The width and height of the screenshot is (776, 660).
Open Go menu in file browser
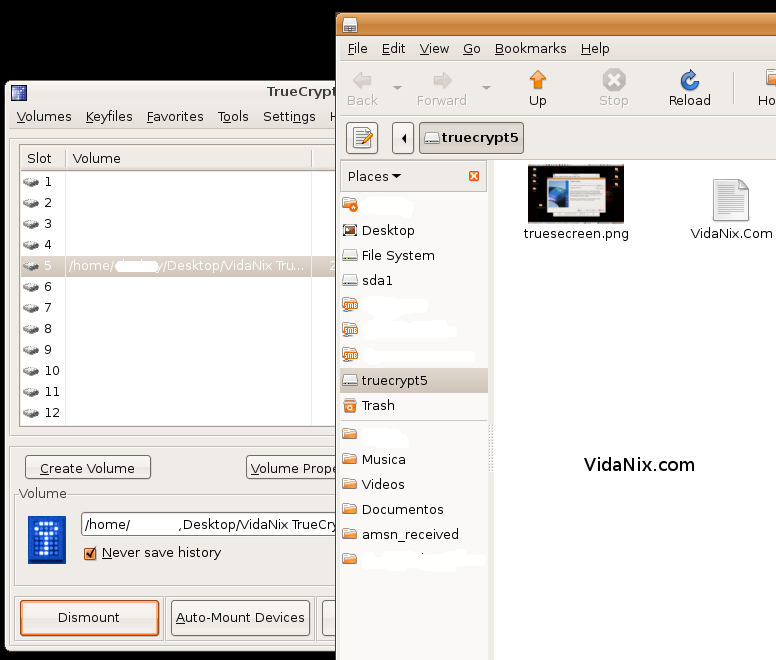click(472, 48)
